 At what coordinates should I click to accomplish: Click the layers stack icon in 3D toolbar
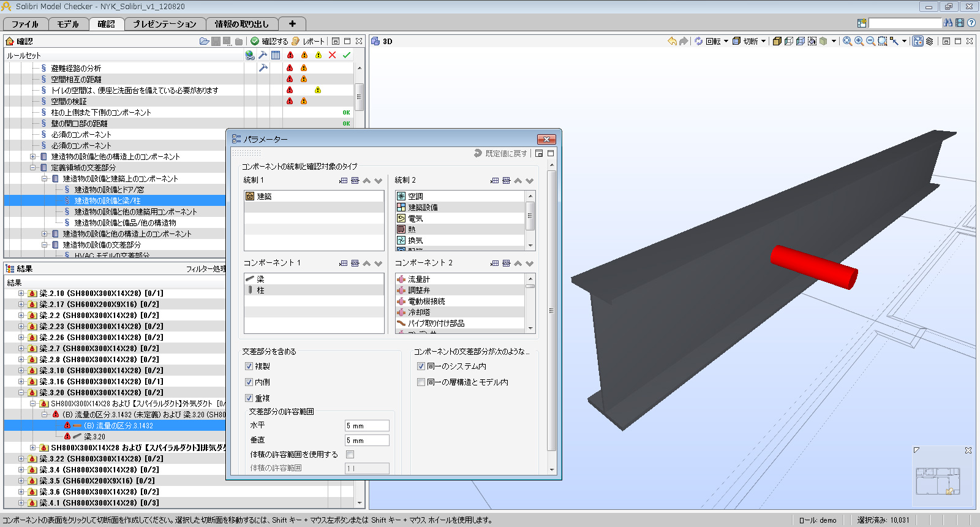pos(929,41)
